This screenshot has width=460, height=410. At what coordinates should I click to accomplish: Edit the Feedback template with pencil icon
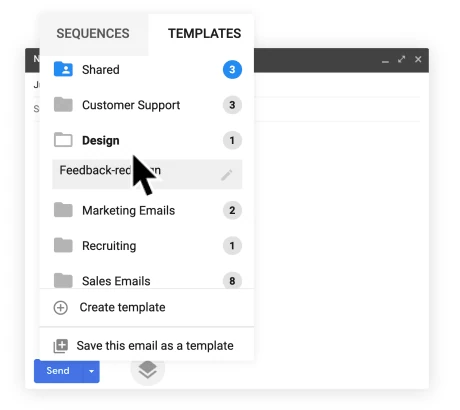tap(227, 175)
